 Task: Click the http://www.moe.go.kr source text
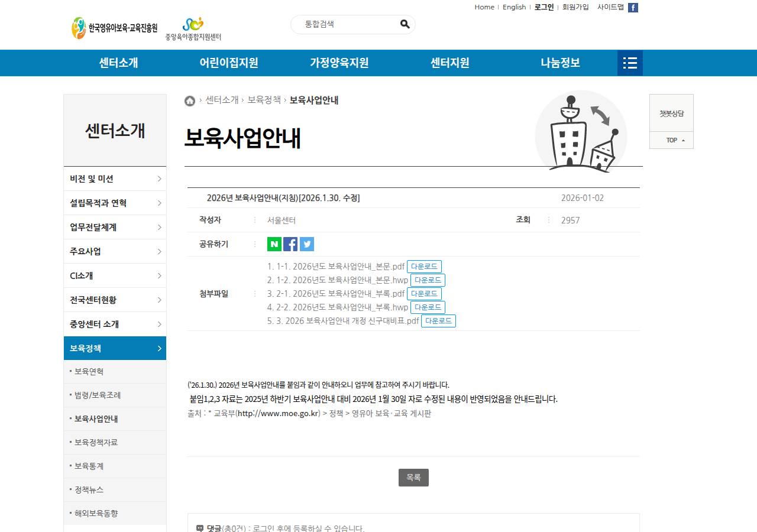click(x=278, y=413)
